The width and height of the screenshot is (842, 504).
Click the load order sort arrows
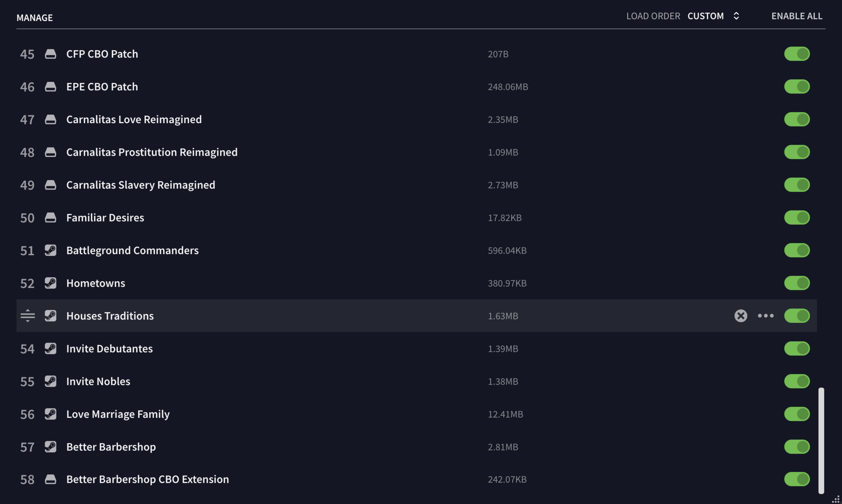tap(736, 16)
